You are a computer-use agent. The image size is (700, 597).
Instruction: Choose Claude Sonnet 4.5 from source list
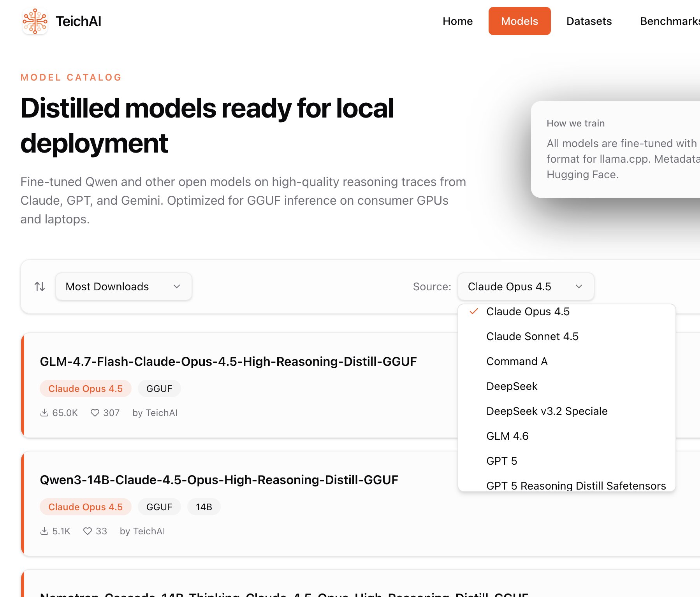(532, 337)
